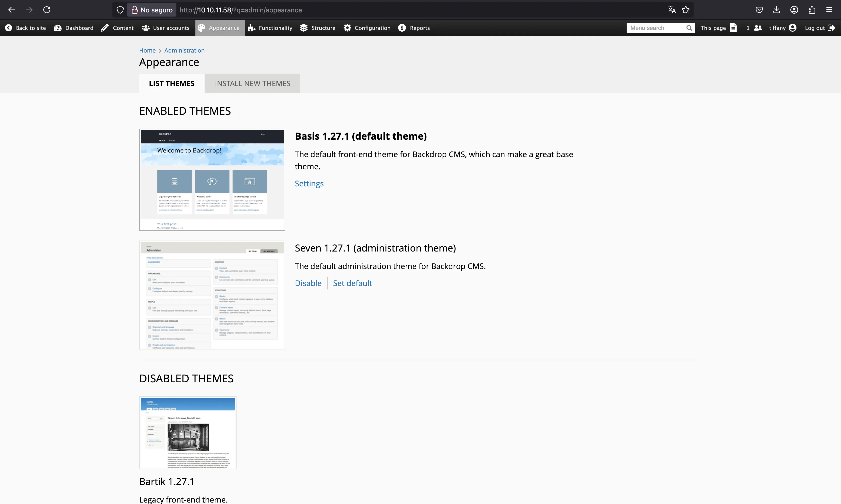This screenshot has height=504, width=841.
Task: Set Seven as the default theme
Action: 352,283
